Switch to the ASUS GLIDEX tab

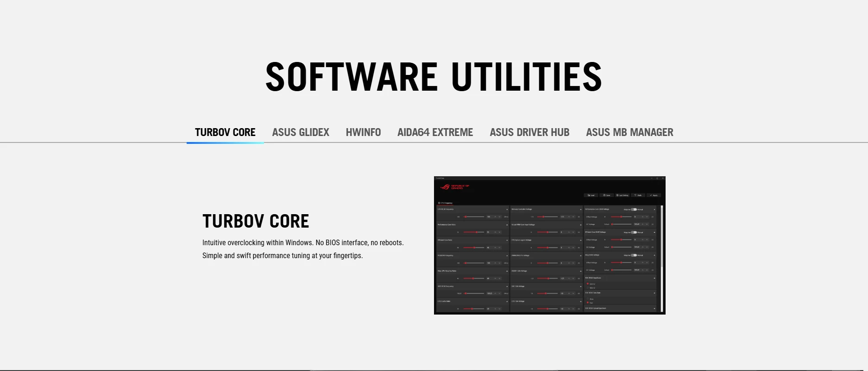[x=301, y=132]
